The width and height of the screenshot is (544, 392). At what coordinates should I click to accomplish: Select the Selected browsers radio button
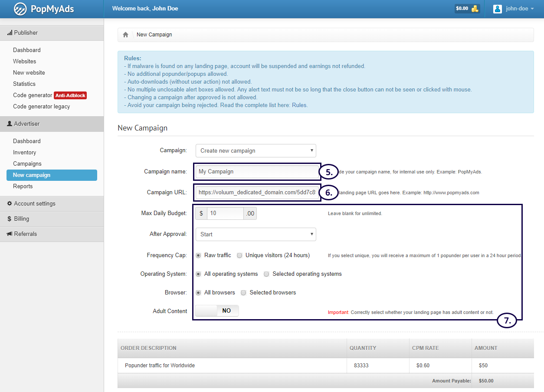point(243,293)
